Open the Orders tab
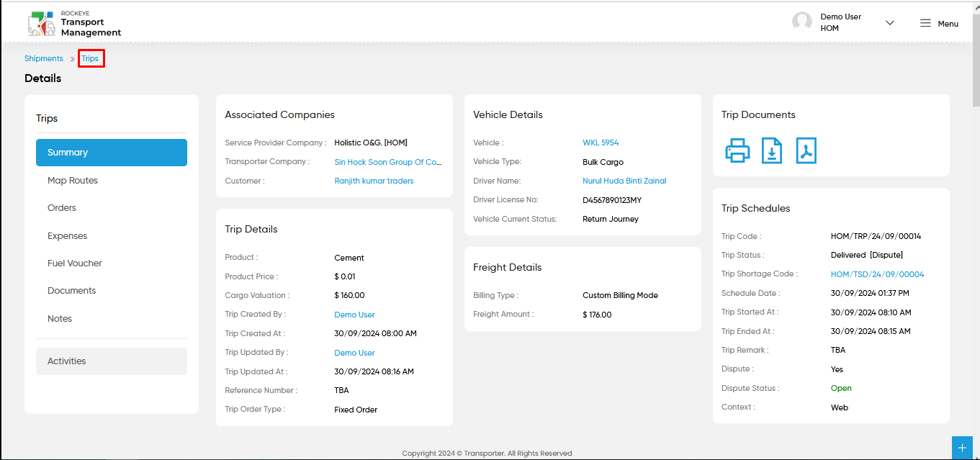 [112, 208]
